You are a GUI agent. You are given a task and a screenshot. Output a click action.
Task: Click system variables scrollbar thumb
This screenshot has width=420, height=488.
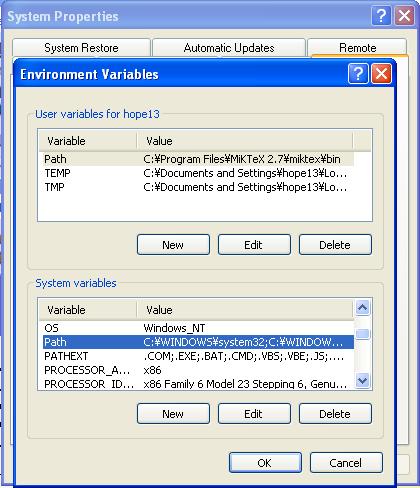click(x=362, y=334)
